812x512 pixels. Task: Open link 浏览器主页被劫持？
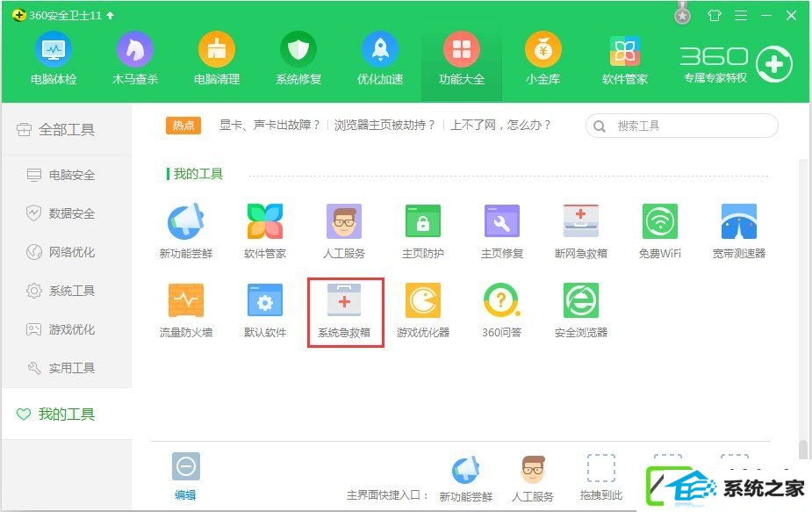pos(384,125)
